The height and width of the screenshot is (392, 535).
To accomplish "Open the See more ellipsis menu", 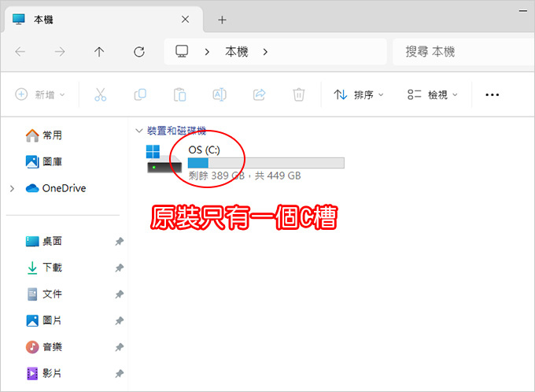I will [x=492, y=94].
